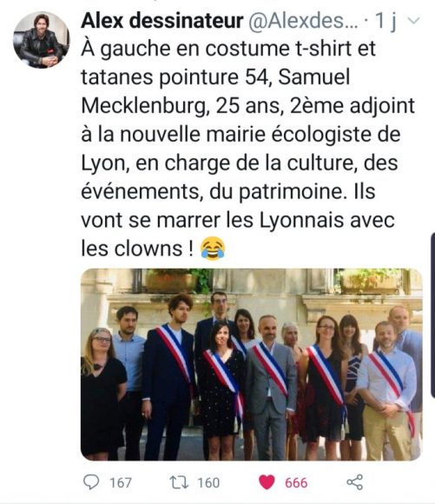This screenshot has width=435, height=504.
Task: Open Alex dessinateur's profile avatar
Action: point(41,40)
